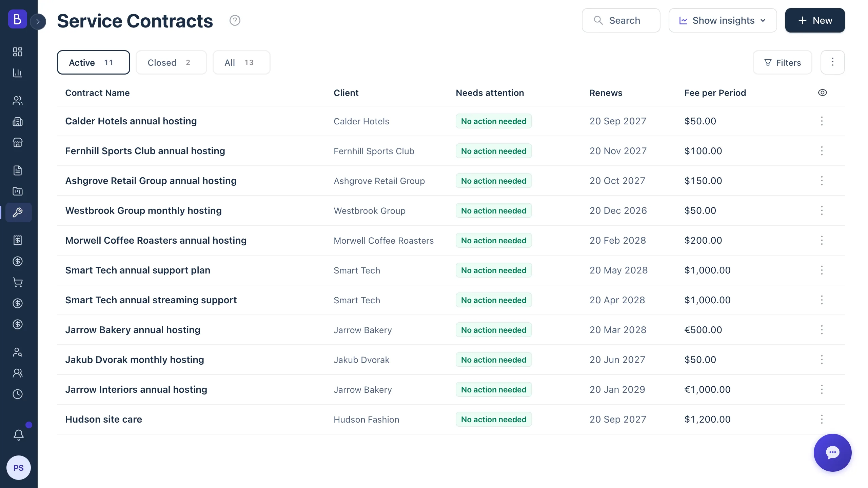Click the Morwell Coffee Roasters client name

[x=383, y=241]
